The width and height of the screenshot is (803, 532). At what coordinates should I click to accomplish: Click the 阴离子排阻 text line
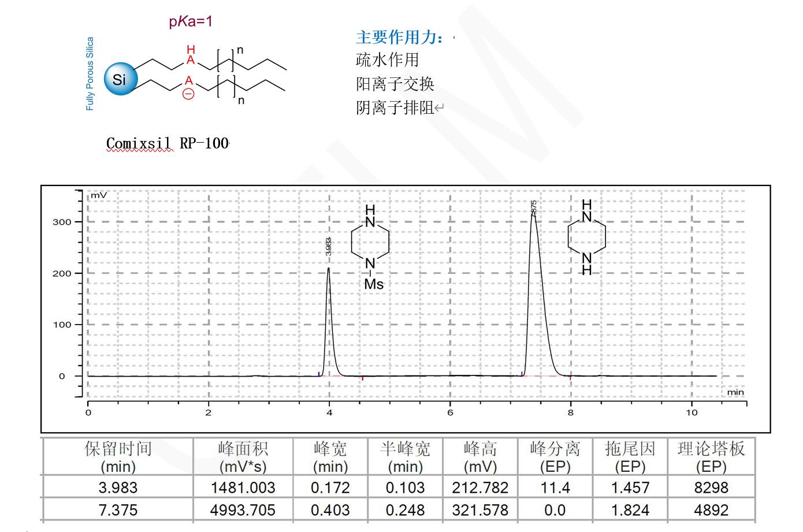395,107
